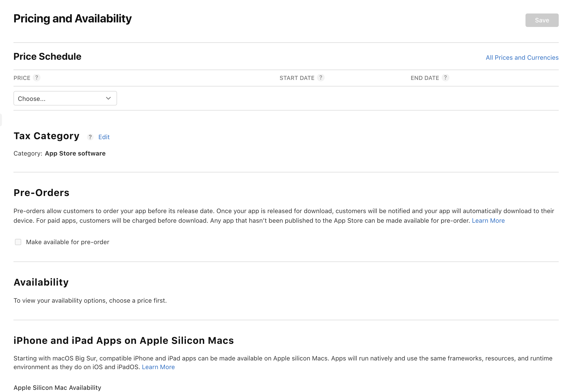Open the All Prices and Currencies link
The height and width of the screenshot is (392, 578).
pyautogui.click(x=522, y=58)
